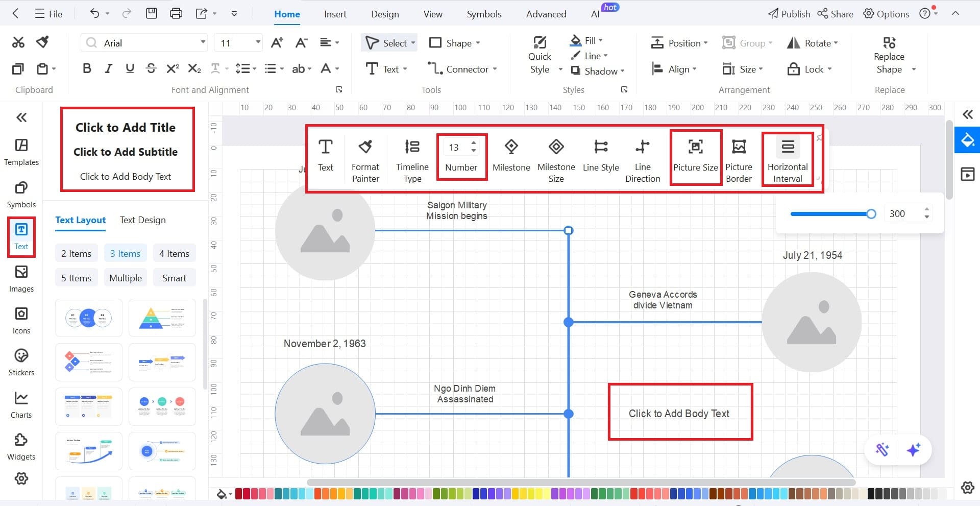The height and width of the screenshot is (506, 980).
Task: Open the Widgets sidebar panel
Action: pyautogui.click(x=21, y=447)
